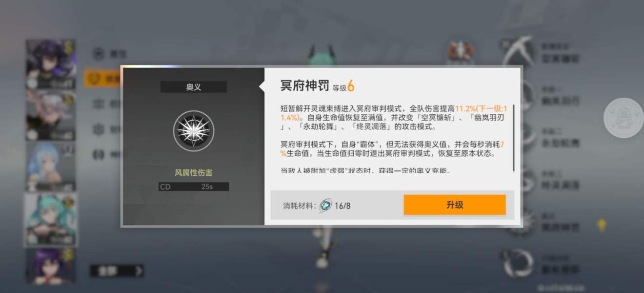
Task: Tap the 升级 upgrade button
Action: 454,205
